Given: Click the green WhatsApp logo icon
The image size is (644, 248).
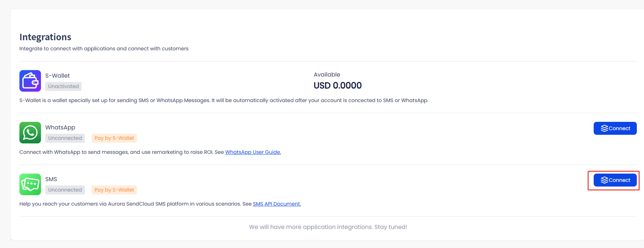Looking at the screenshot, I should [x=30, y=133].
